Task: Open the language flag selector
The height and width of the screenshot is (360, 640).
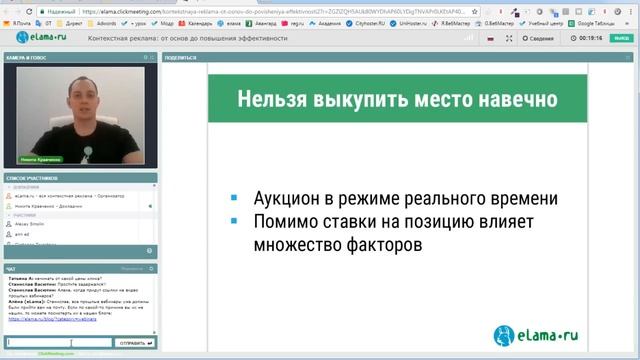Action: tap(491, 39)
